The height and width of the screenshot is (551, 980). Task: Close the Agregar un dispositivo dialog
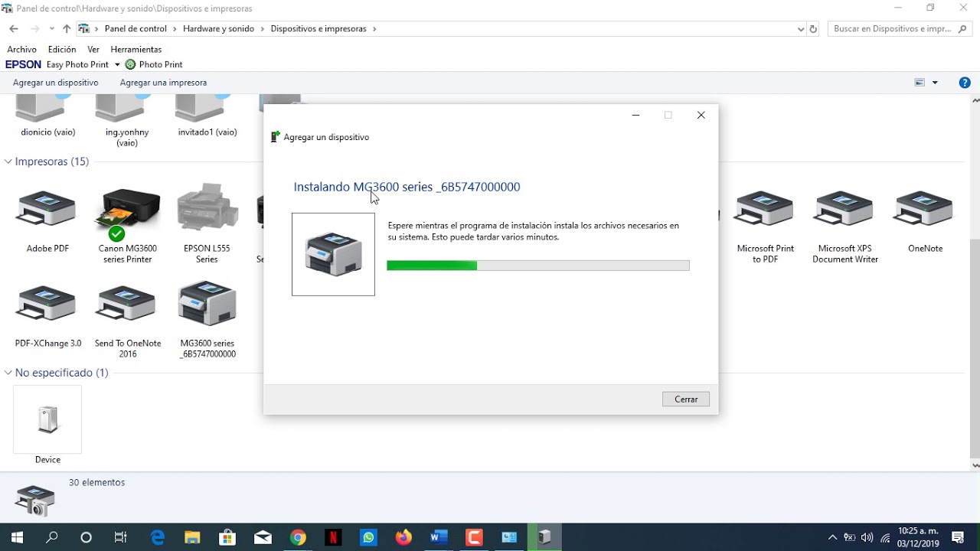(x=701, y=116)
